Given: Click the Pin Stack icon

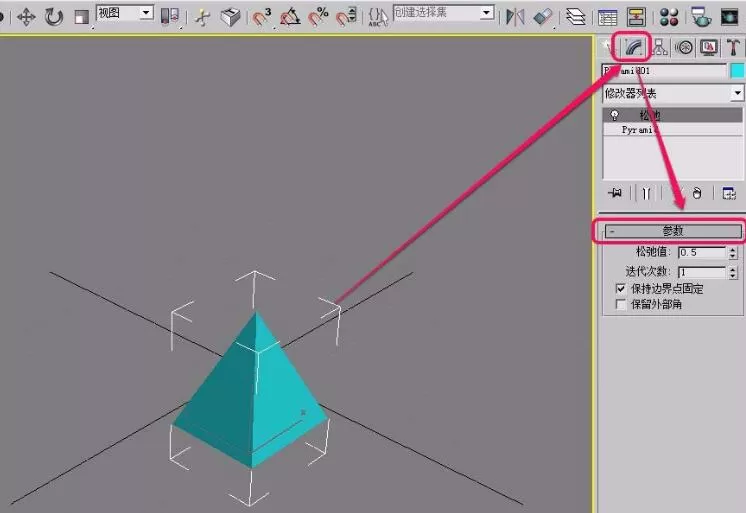Looking at the screenshot, I should point(615,193).
